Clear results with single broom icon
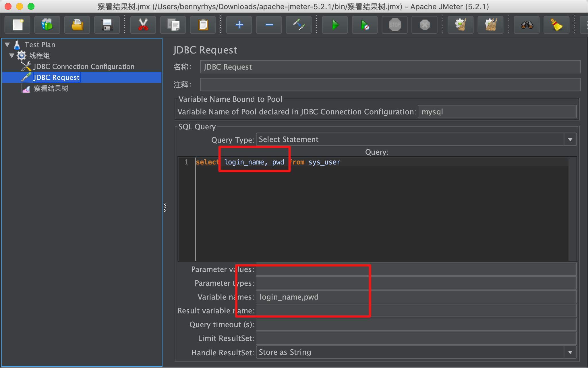Image resolution: width=588 pixels, height=368 pixels. [x=461, y=25]
